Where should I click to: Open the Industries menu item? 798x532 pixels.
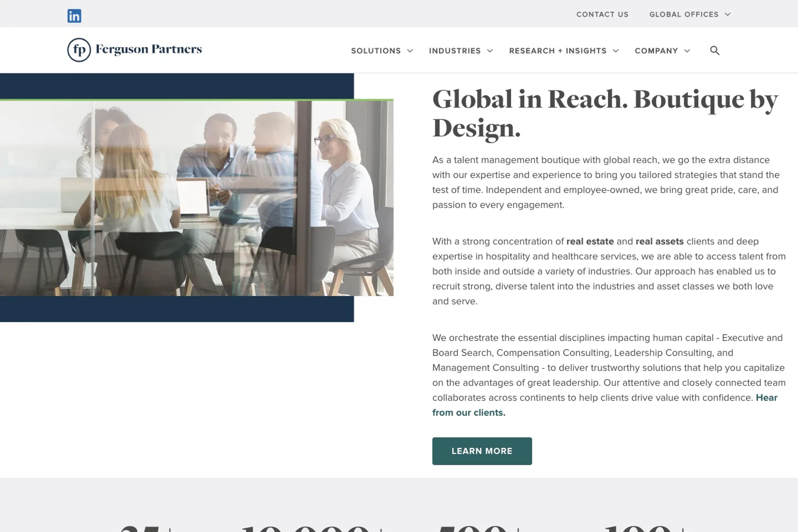455,51
